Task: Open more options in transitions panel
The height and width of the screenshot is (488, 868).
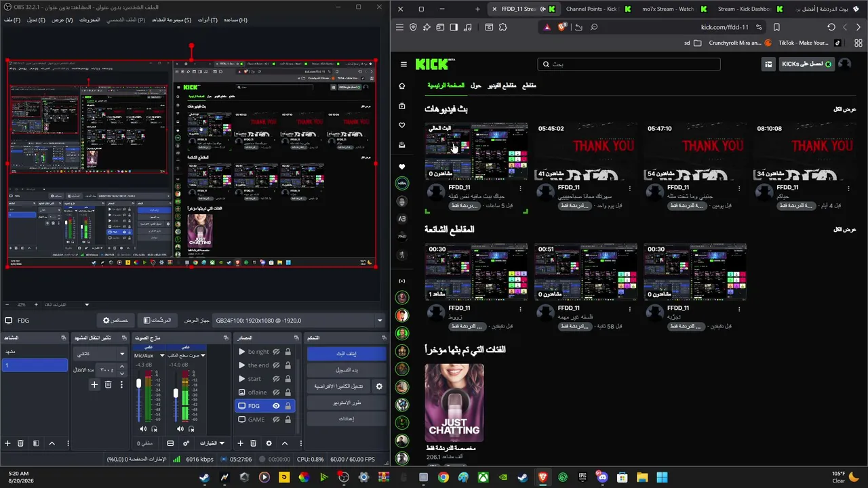Action: point(121,384)
